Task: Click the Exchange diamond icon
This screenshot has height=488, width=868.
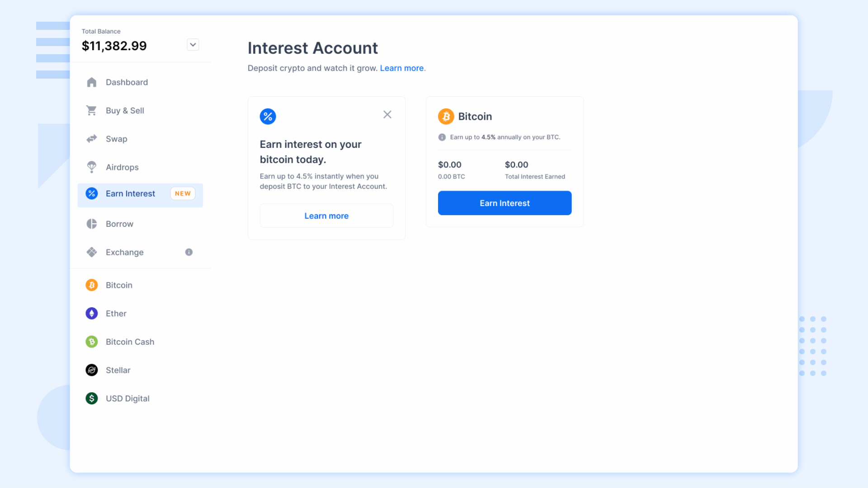Action: (x=92, y=252)
